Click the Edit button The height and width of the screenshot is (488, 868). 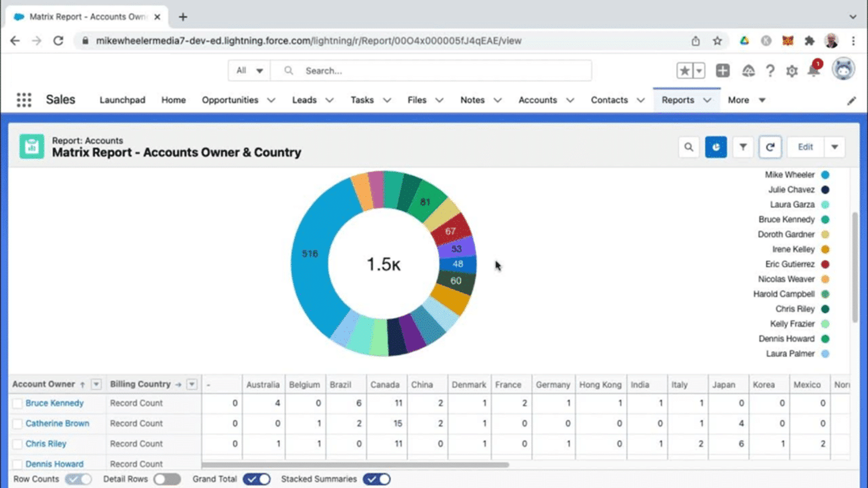(805, 147)
